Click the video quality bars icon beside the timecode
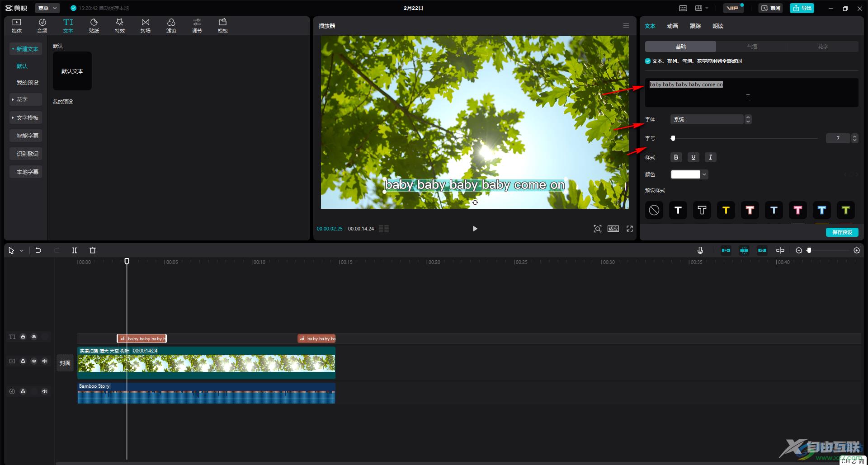Screen dimensions: 868x465 pyautogui.click(x=384, y=229)
